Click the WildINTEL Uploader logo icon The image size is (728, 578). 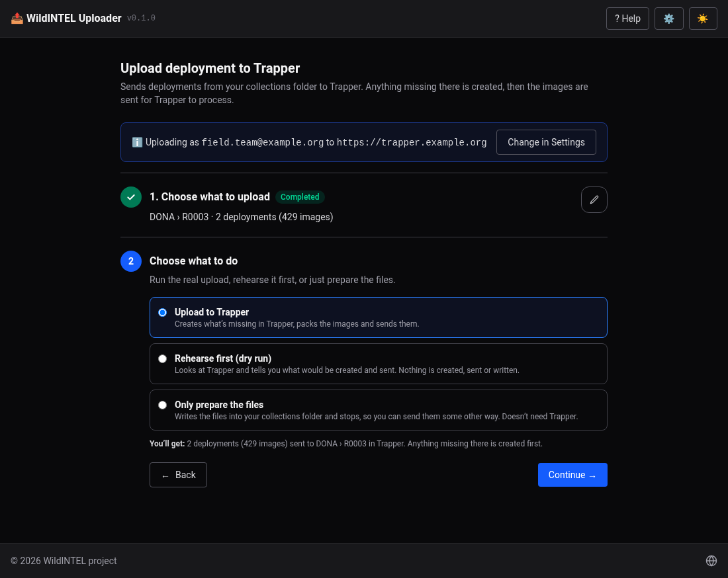tap(17, 18)
